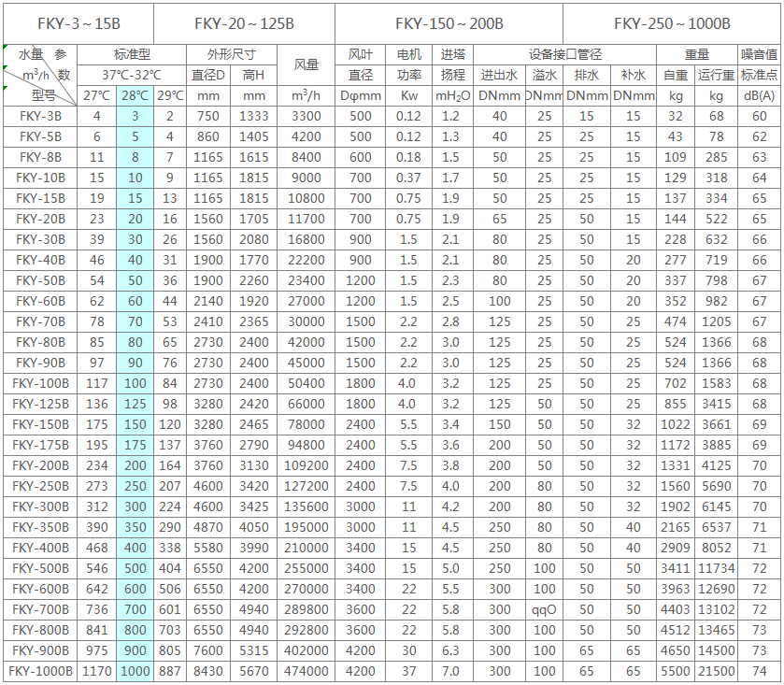Select the 外形尺寸 header cell
This screenshot has width=784, height=685.
(x=232, y=54)
